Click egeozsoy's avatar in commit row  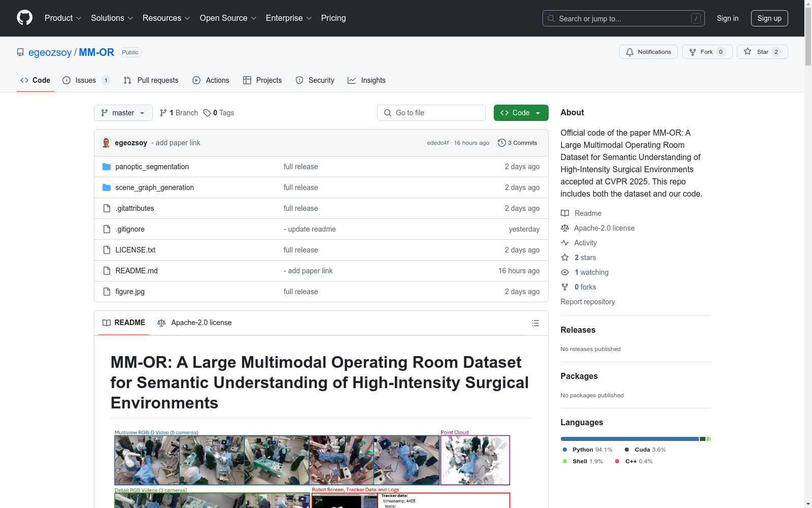(x=106, y=143)
